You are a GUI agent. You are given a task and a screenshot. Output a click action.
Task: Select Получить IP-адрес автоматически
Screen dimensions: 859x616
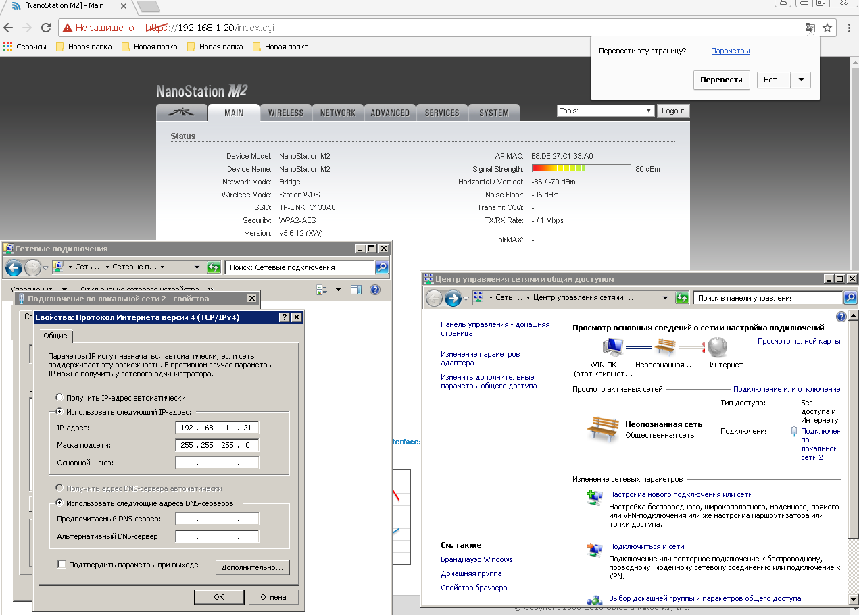tap(59, 398)
